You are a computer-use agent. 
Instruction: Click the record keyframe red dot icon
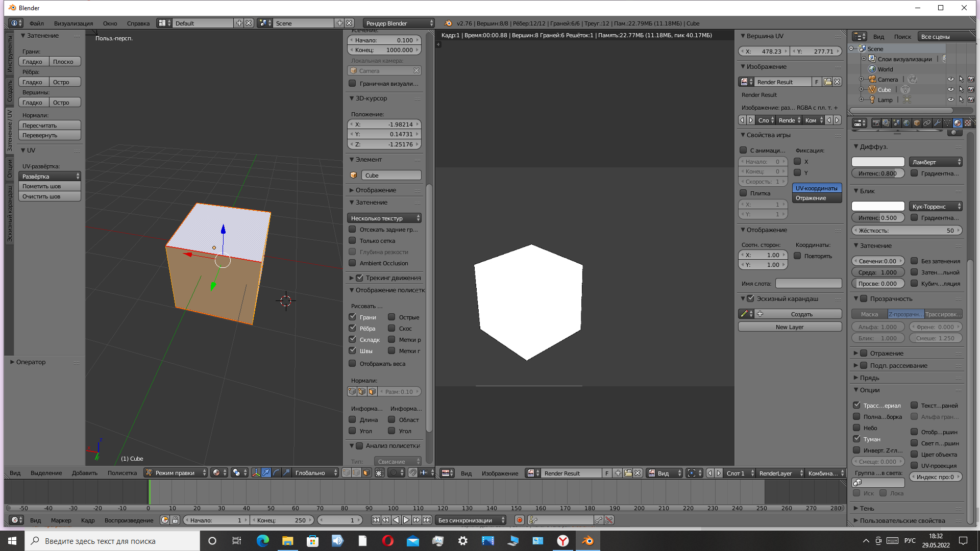[520, 520]
